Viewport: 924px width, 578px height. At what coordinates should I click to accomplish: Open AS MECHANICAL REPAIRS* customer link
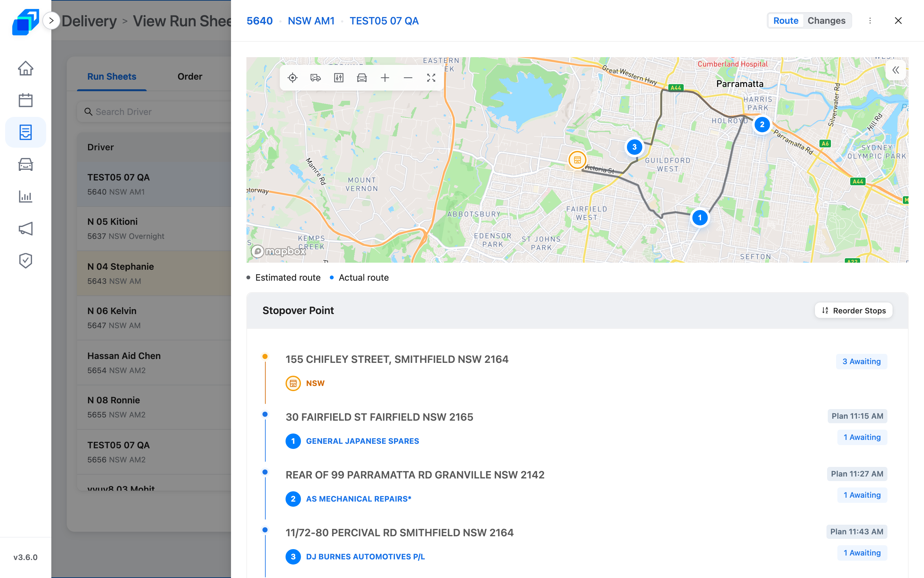click(x=358, y=498)
